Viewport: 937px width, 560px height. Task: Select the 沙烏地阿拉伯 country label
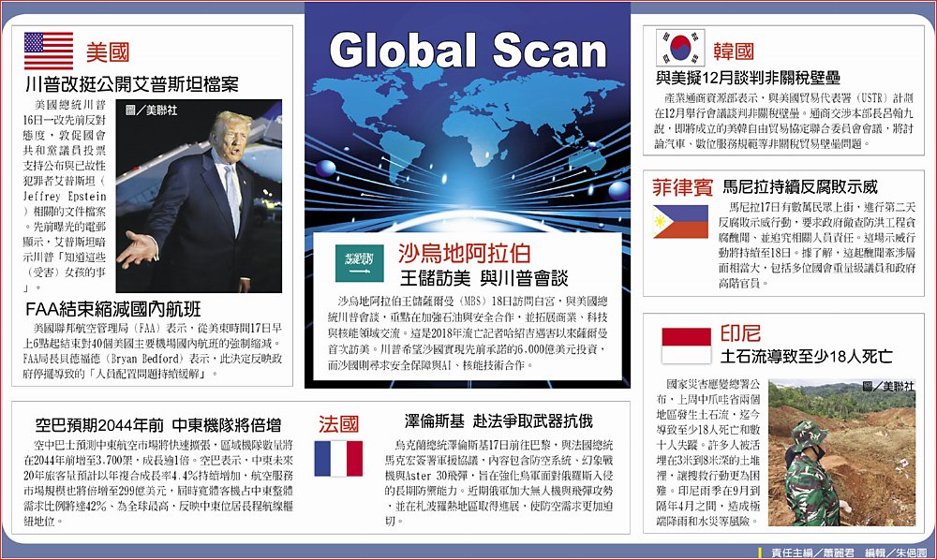click(x=464, y=253)
